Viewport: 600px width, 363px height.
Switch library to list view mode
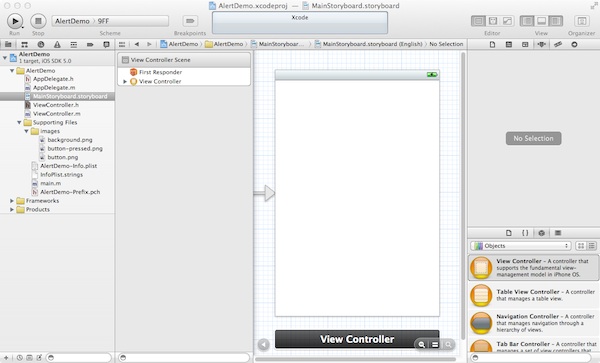[x=592, y=246]
